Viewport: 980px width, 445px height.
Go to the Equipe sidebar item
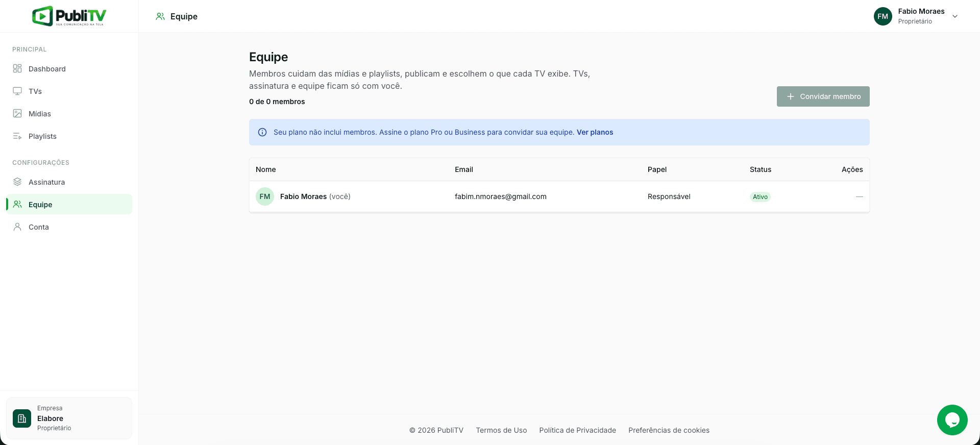point(69,204)
